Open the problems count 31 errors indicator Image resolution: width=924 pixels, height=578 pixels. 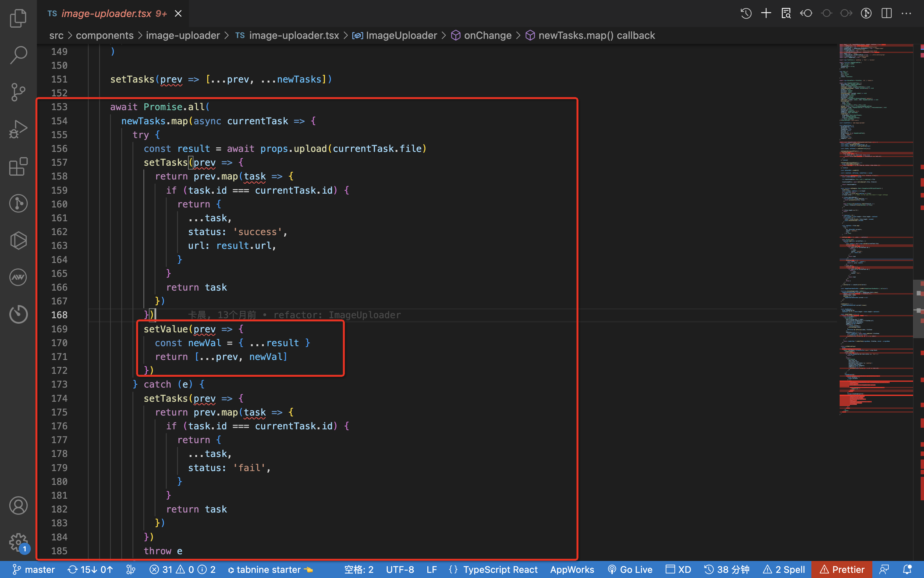click(183, 570)
